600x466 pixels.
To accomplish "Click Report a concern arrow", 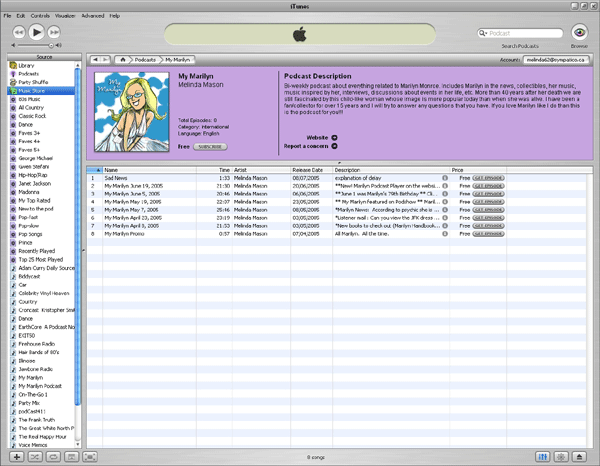I will pyautogui.click(x=334, y=146).
